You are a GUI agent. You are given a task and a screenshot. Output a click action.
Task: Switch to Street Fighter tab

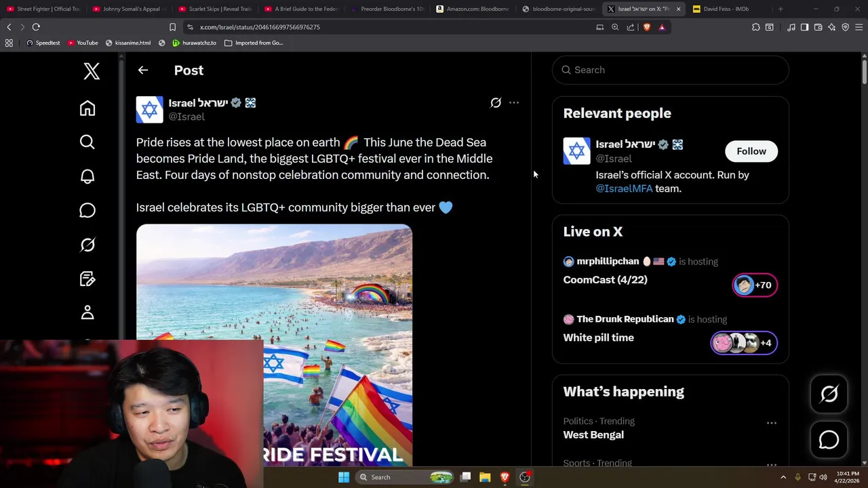tap(43, 9)
